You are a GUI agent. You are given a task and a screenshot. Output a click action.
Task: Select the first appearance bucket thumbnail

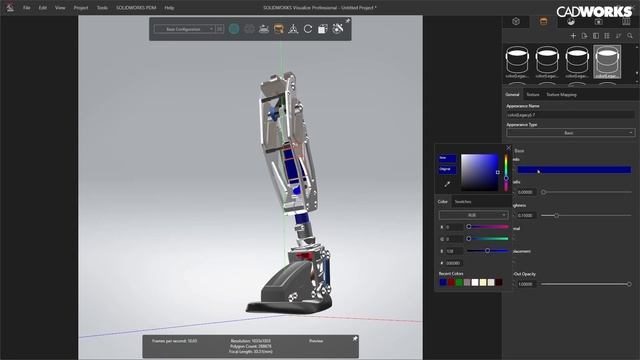(517, 62)
